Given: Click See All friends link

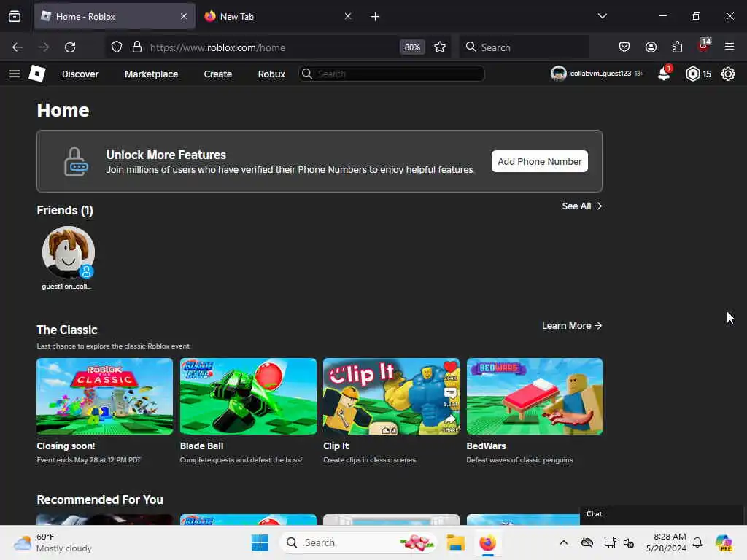Looking at the screenshot, I should pos(581,206).
